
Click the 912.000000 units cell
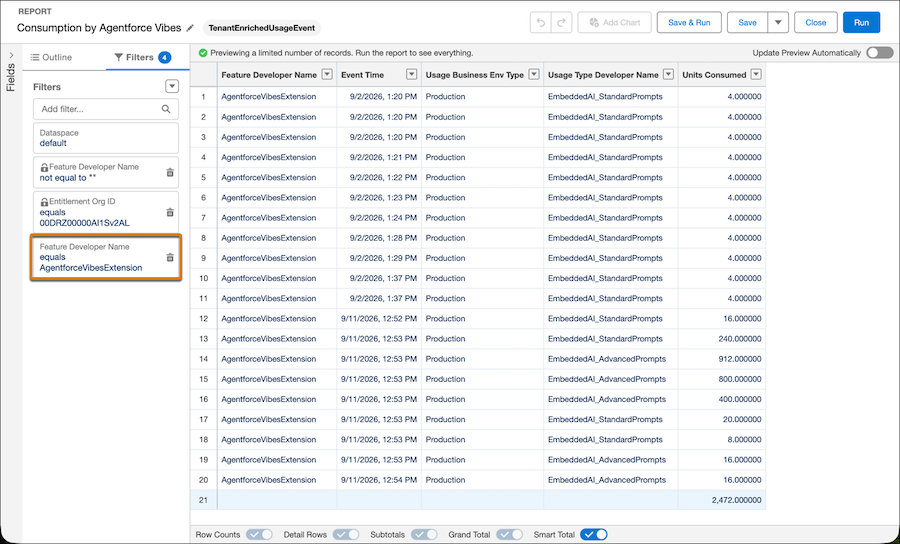click(x=721, y=359)
